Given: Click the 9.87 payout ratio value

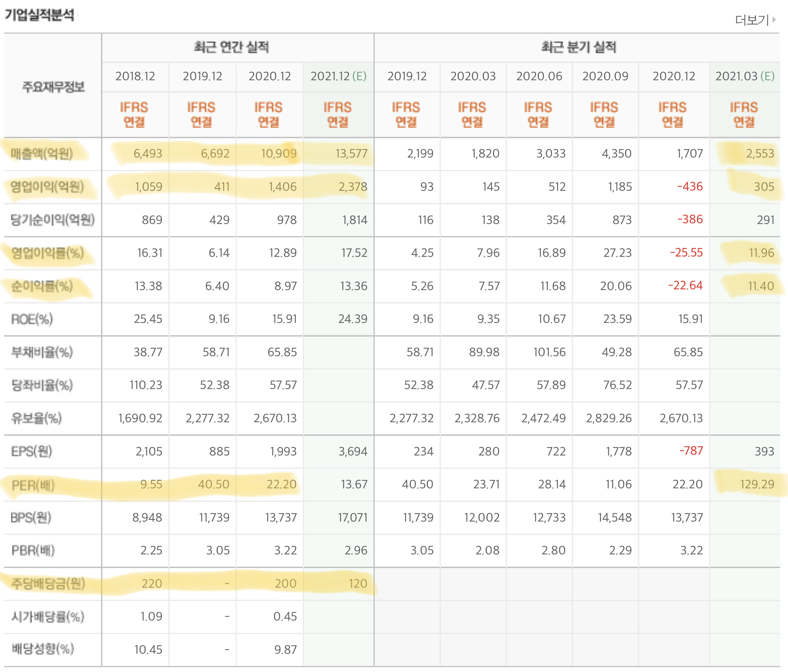Looking at the screenshot, I should 285,650.
